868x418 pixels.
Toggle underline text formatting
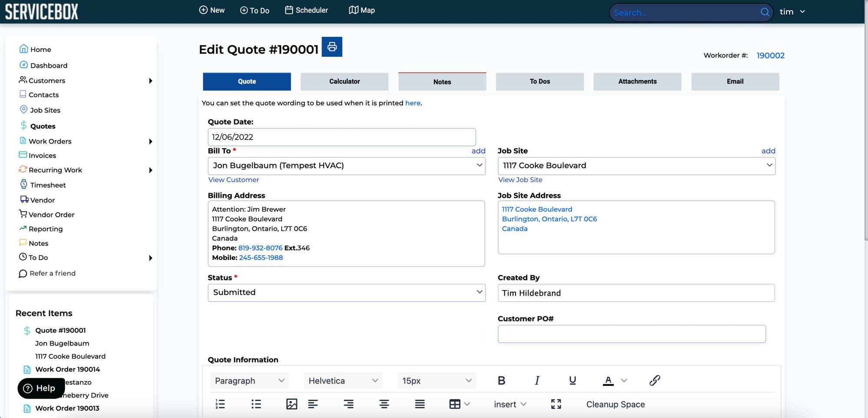click(x=572, y=380)
